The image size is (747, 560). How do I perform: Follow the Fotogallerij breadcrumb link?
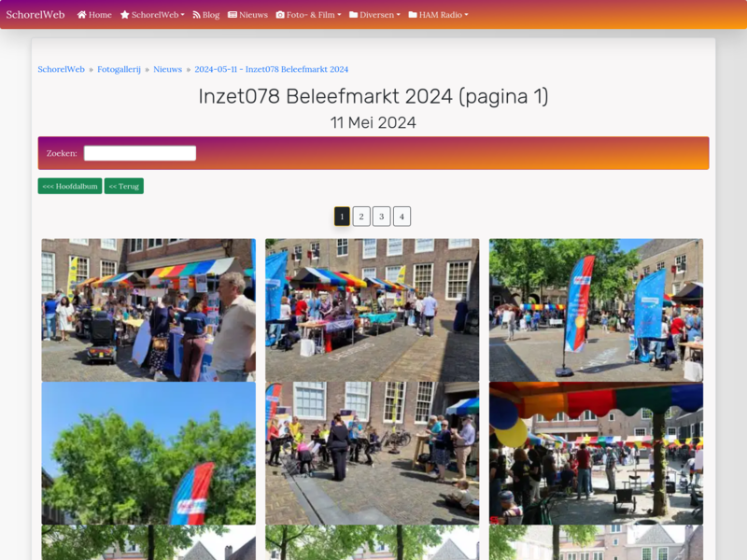(x=120, y=69)
